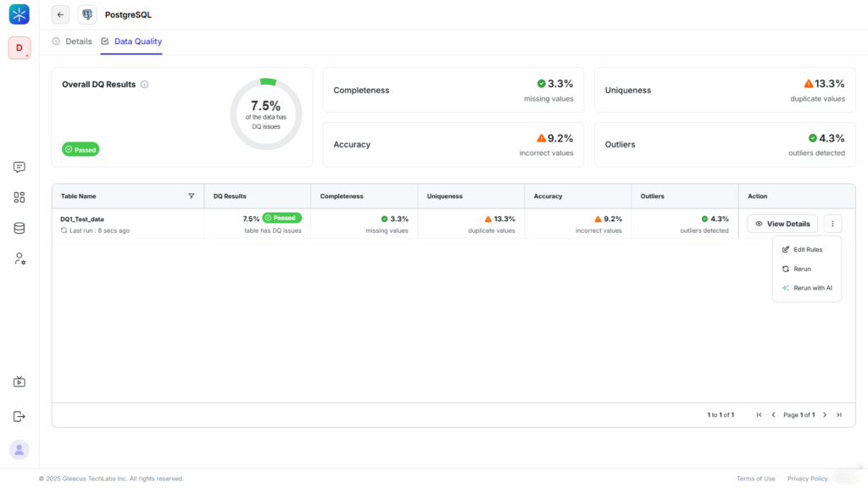Screen dimensions: 868x488
Task: Open the Table Name column filter
Action: 191,196
